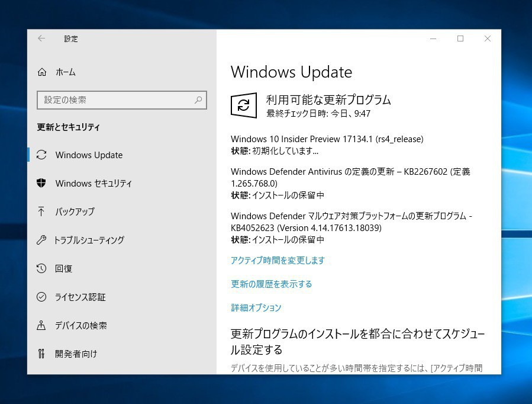The width and height of the screenshot is (532, 404).
Task: Go to バックアップ settings
Action: (75, 211)
